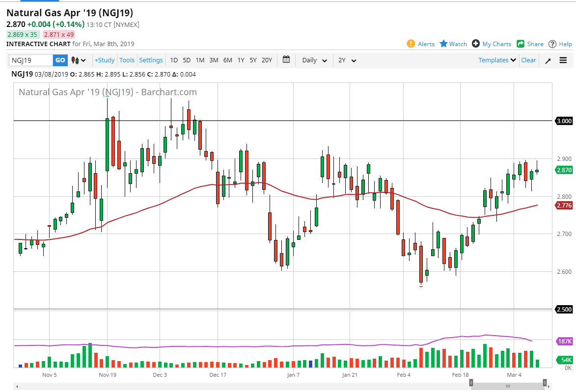Open chart Settings
The width and height of the screenshot is (576, 392).
point(151,60)
